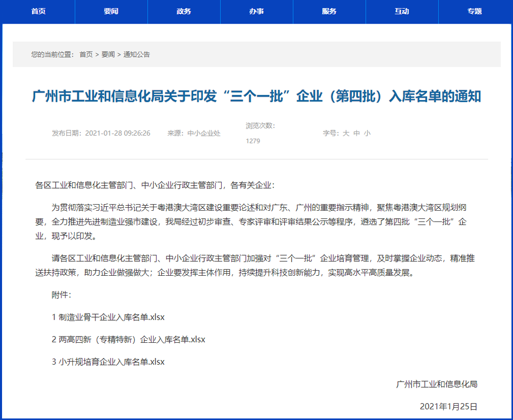Click the source text 中小企业处
513x420 pixels.
click(204, 133)
